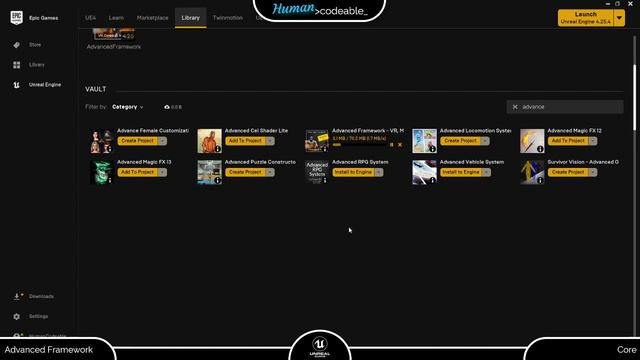Image resolution: width=640 pixels, height=360 pixels.
Task: Click the Epic Games logo
Action: coord(16,18)
